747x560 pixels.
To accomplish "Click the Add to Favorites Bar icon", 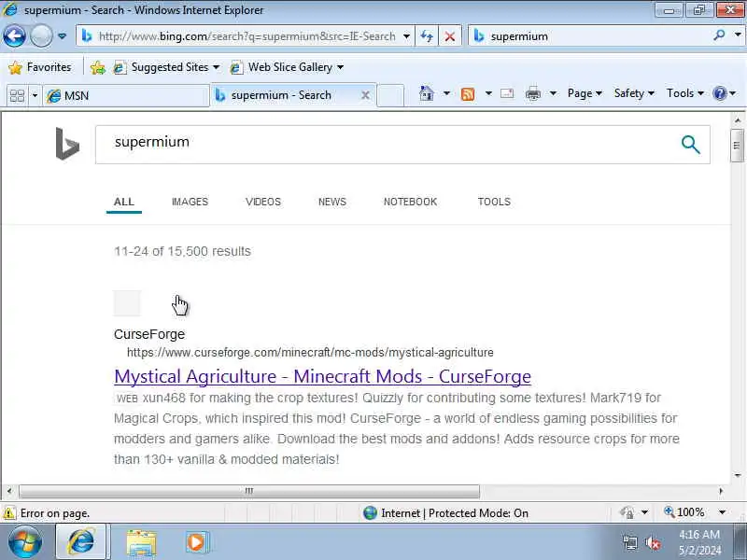I will 98,67.
